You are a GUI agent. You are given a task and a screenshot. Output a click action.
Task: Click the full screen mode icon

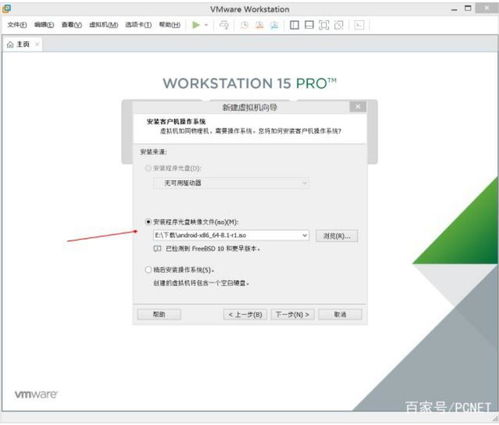point(324,25)
